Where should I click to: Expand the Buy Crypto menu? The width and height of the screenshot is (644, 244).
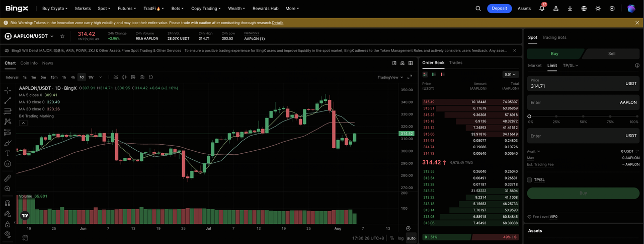tap(55, 9)
